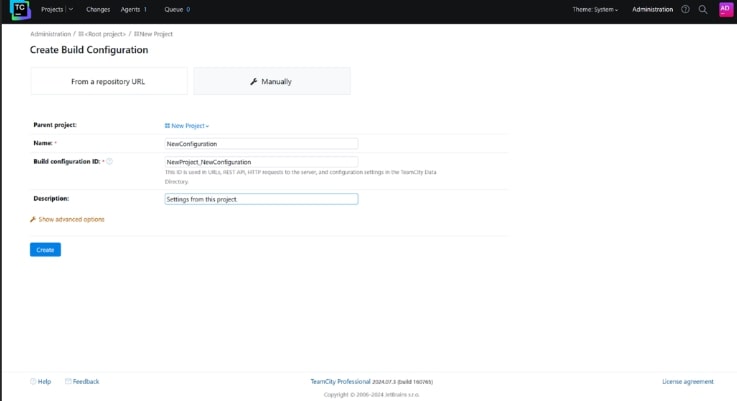Select the From a repository URL tab
This screenshot has width=737, height=401.
[x=109, y=81]
